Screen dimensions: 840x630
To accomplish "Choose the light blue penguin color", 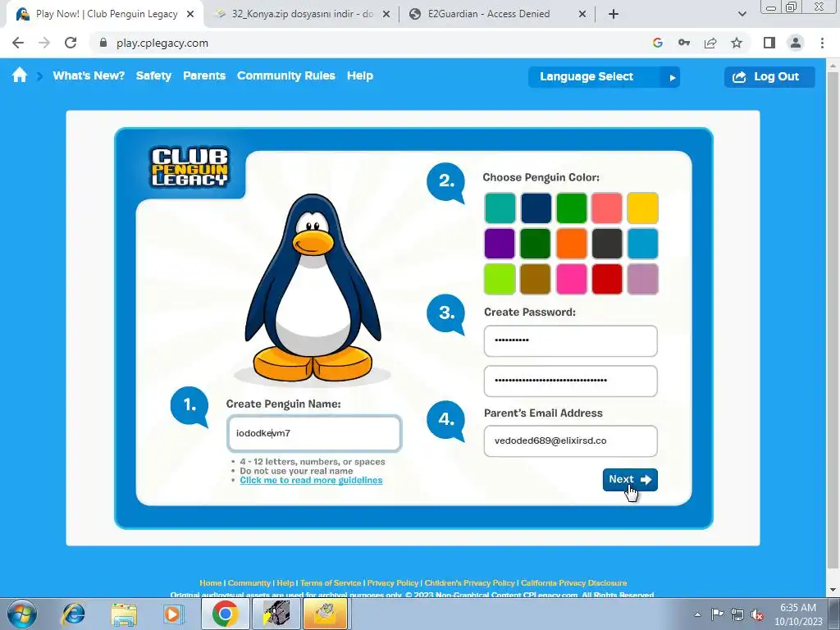I will pyautogui.click(x=643, y=244).
